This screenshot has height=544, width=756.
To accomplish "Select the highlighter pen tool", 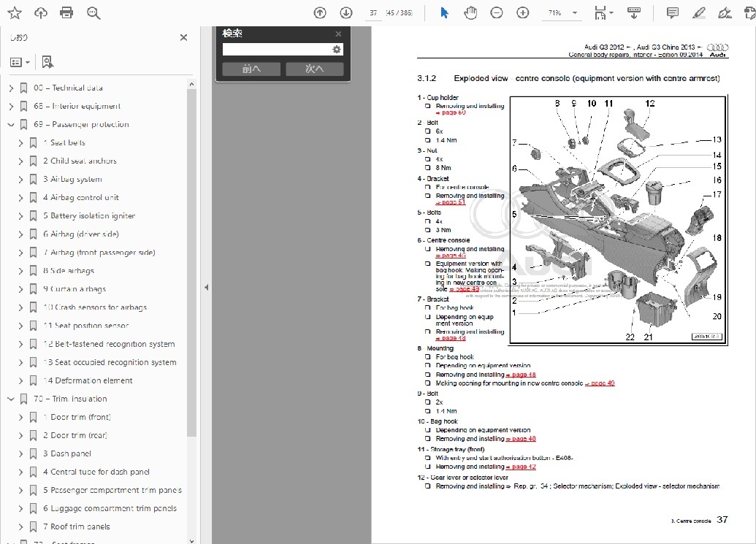I will pos(698,13).
